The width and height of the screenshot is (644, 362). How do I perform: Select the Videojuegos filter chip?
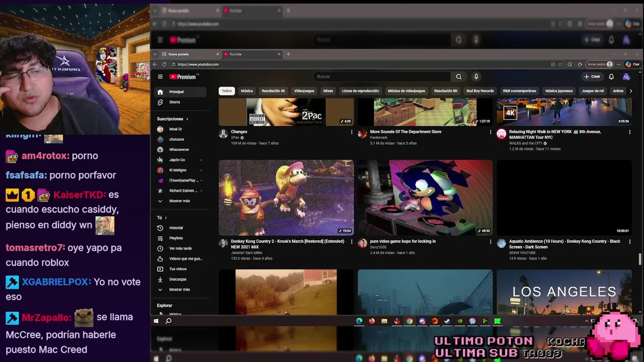point(304,91)
